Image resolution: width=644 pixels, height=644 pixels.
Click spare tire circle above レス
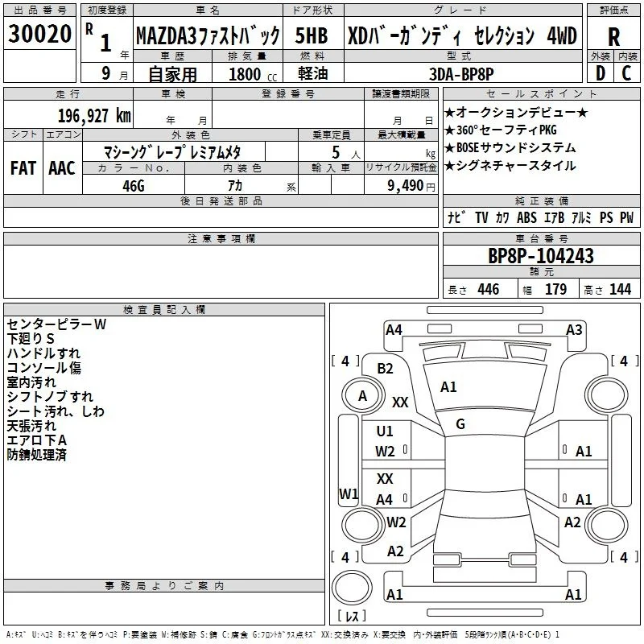coord(352,588)
